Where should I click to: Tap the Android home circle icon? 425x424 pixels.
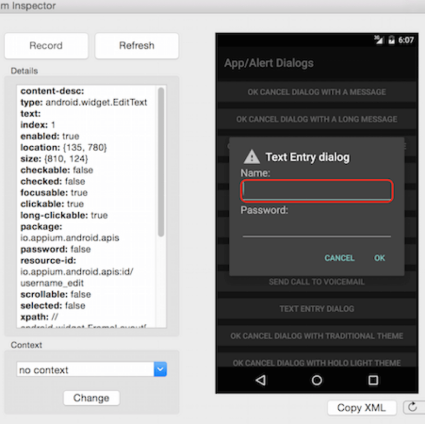(317, 380)
